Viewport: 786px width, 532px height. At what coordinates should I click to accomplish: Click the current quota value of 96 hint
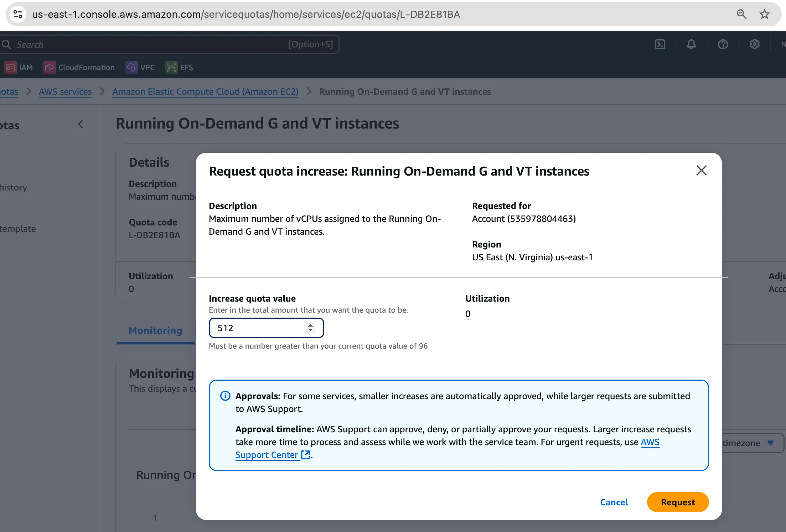318,346
